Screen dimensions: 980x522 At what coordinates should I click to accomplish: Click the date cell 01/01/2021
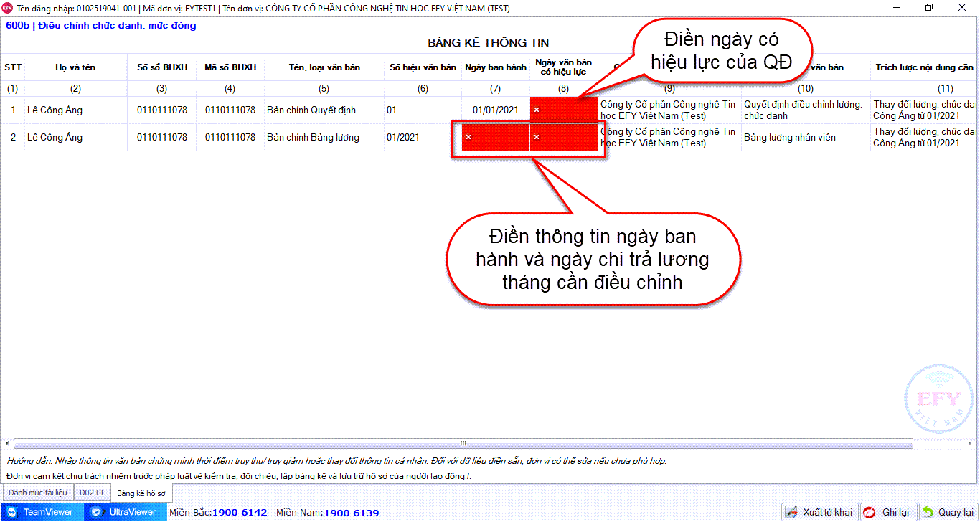pyautogui.click(x=496, y=110)
